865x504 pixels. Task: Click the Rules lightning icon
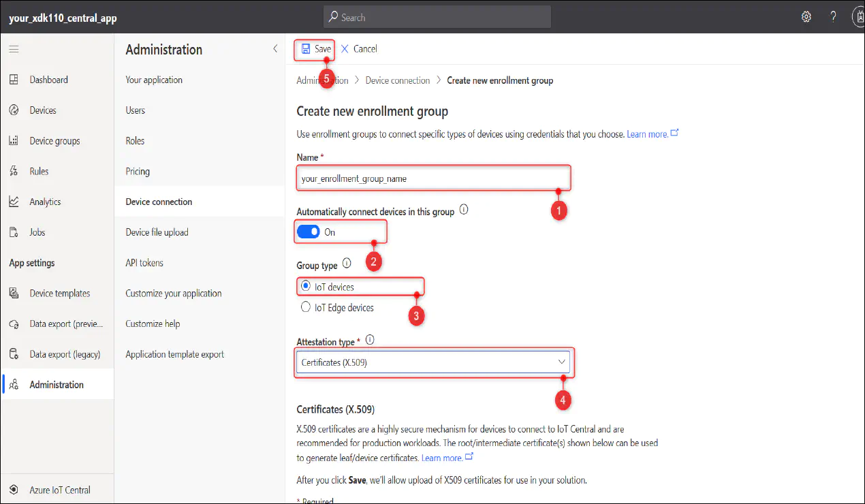[14, 172]
